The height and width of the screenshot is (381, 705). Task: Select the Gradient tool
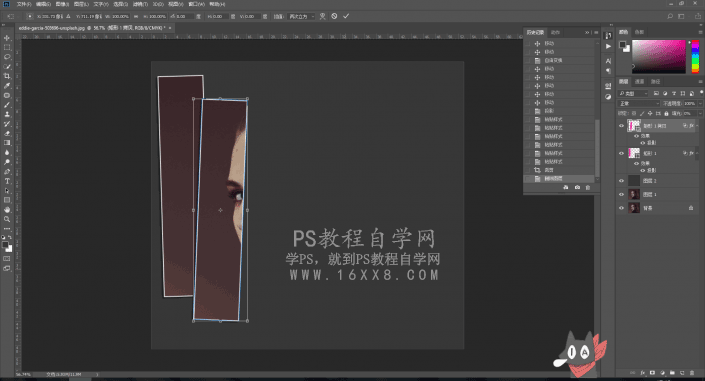7,143
